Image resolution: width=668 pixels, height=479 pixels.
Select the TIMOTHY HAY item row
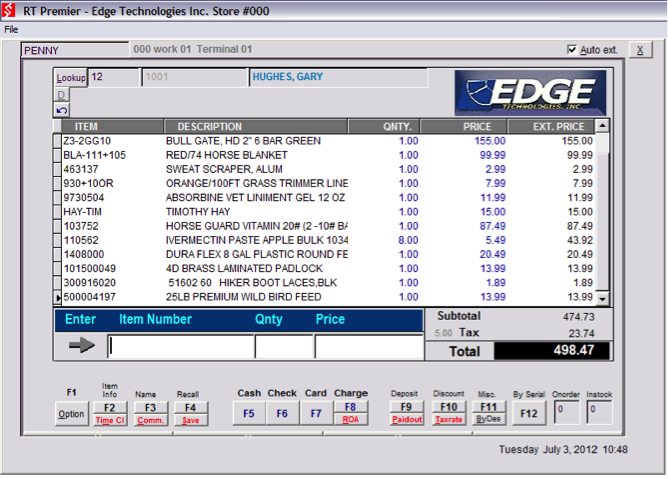256,212
